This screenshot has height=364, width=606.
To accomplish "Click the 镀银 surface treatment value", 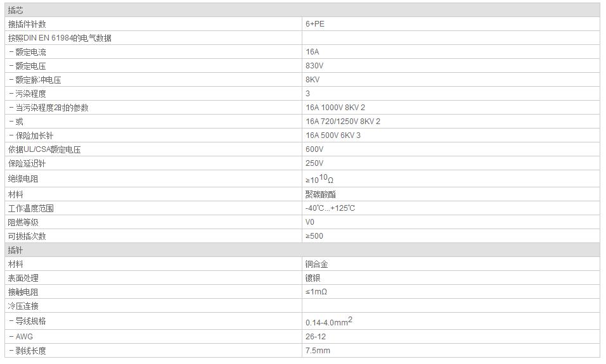I will pos(313,278).
